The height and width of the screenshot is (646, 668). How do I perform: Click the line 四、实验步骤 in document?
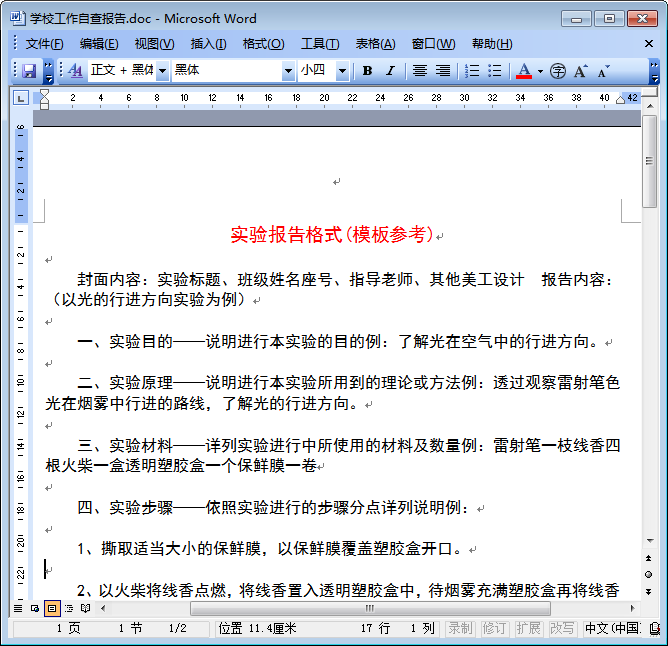(x=273, y=507)
